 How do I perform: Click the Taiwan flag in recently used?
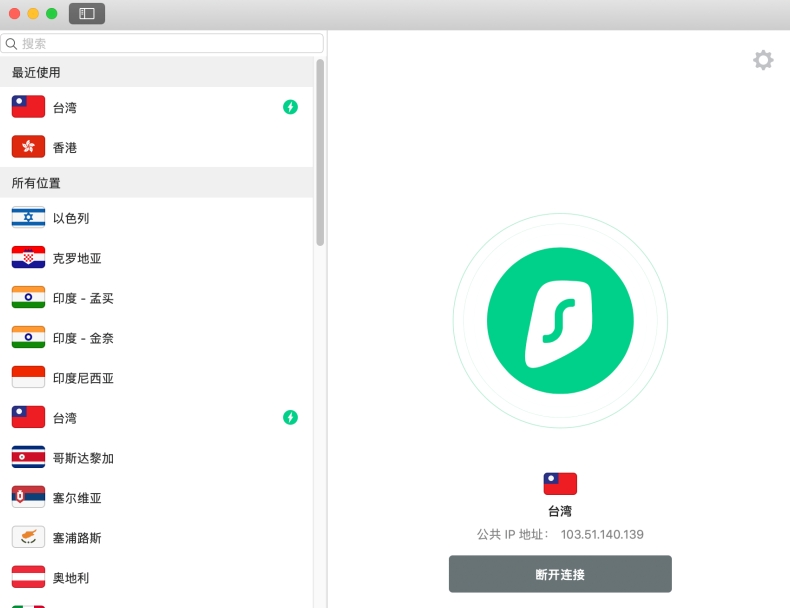pyautogui.click(x=28, y=107)
